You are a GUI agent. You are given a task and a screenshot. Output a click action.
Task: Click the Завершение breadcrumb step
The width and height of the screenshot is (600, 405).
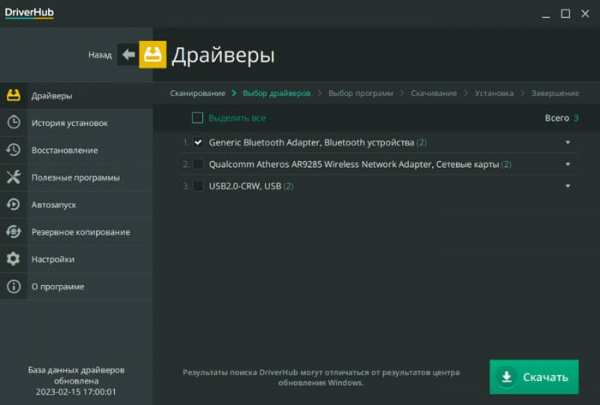[555, 93]
